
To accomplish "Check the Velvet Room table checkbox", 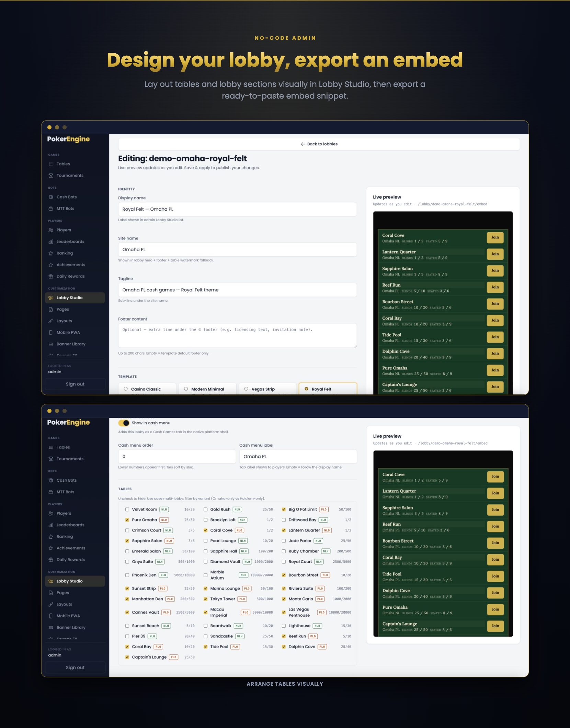I will 127,509.
